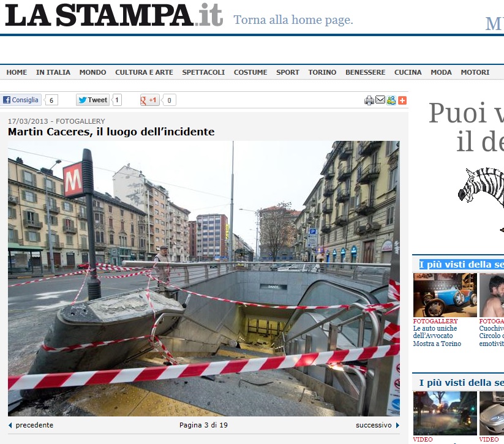Open the TORINO menu section
The width and height of the screenshot is (504, 444).
322,72
